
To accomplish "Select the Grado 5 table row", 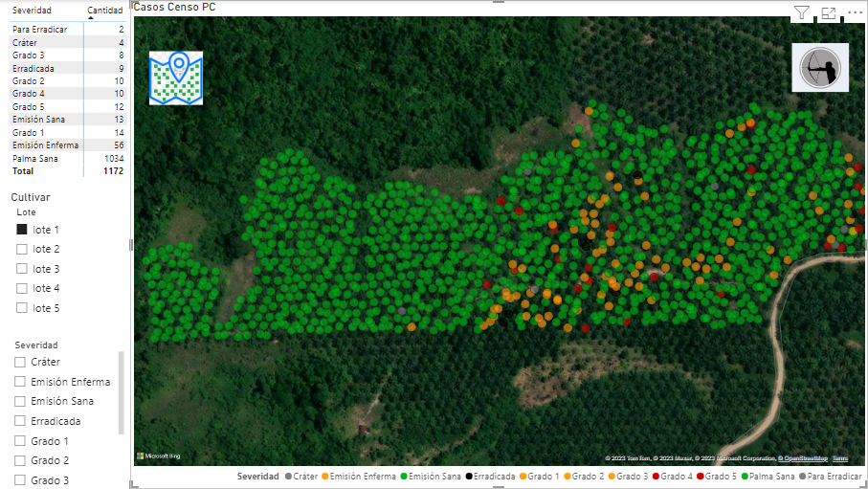I will point(68,106).
